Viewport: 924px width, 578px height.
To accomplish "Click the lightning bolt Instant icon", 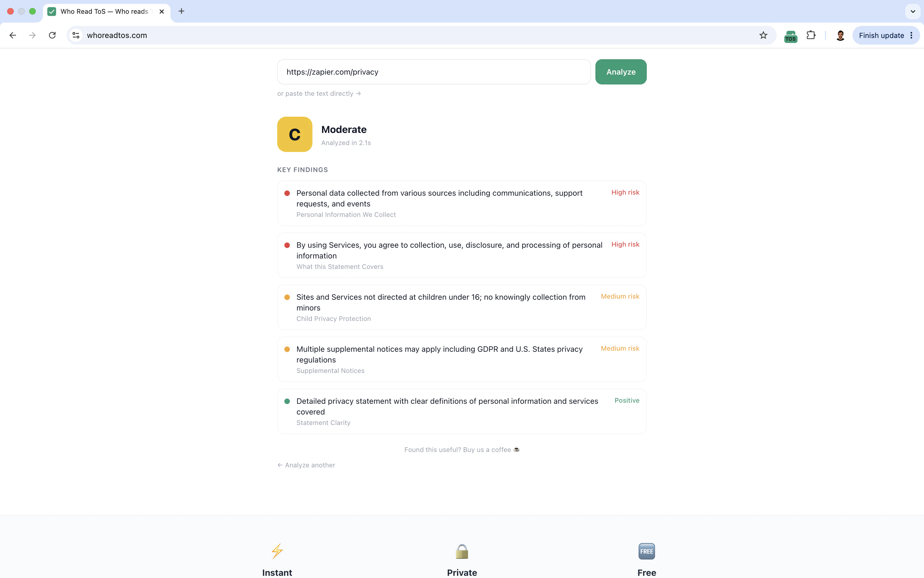I will point(277,551).
